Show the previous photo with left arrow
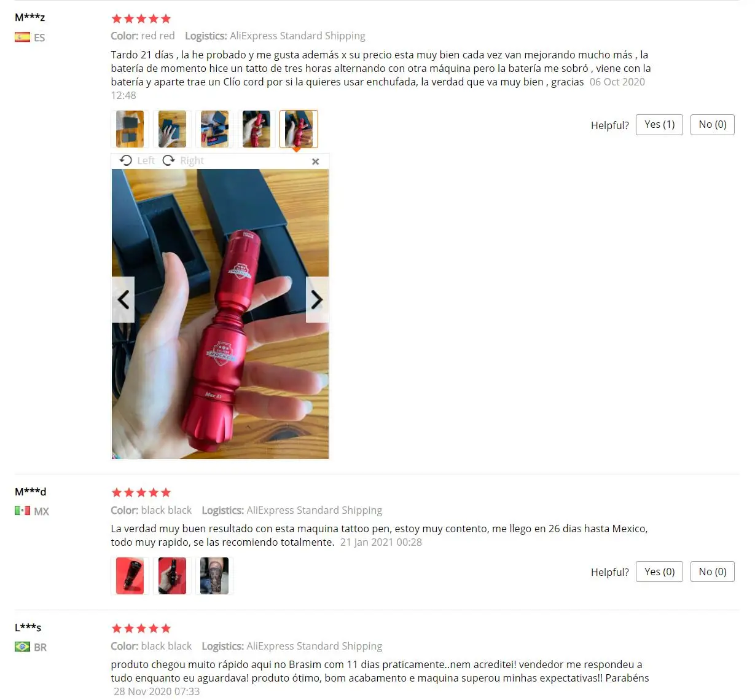 coord(123,299)
